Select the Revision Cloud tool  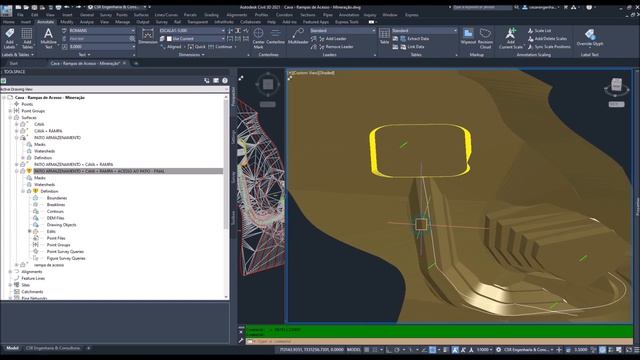point(485,38)
